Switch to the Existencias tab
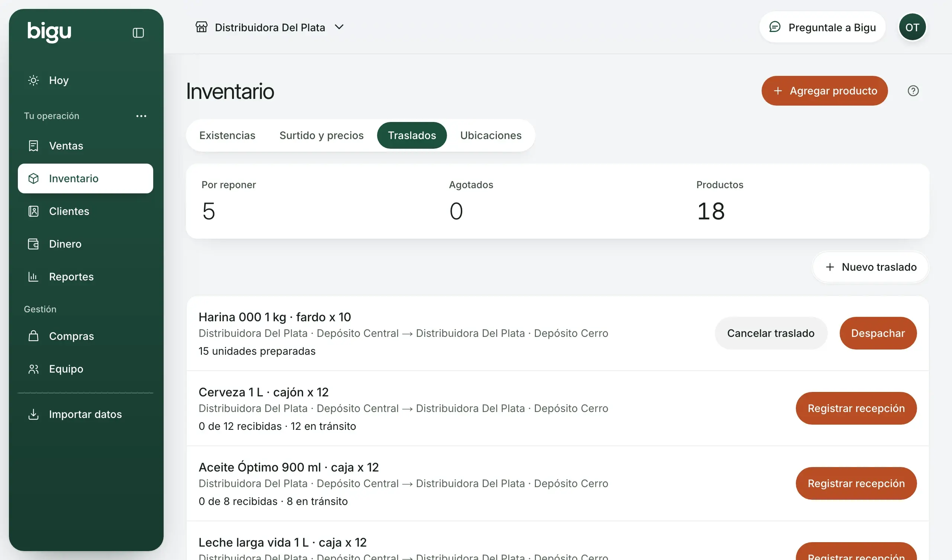Screen dimensions: 952x560 pyautogui.click(x=228, y=136)
